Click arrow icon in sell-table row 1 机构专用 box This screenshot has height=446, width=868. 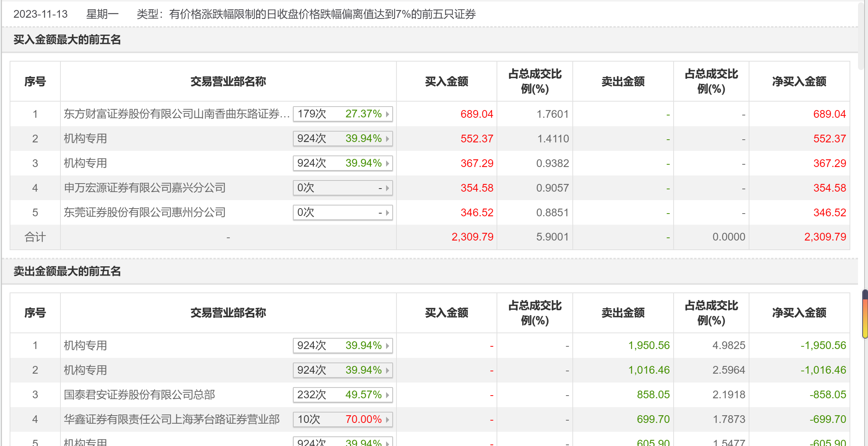click(x=387, y=346)
